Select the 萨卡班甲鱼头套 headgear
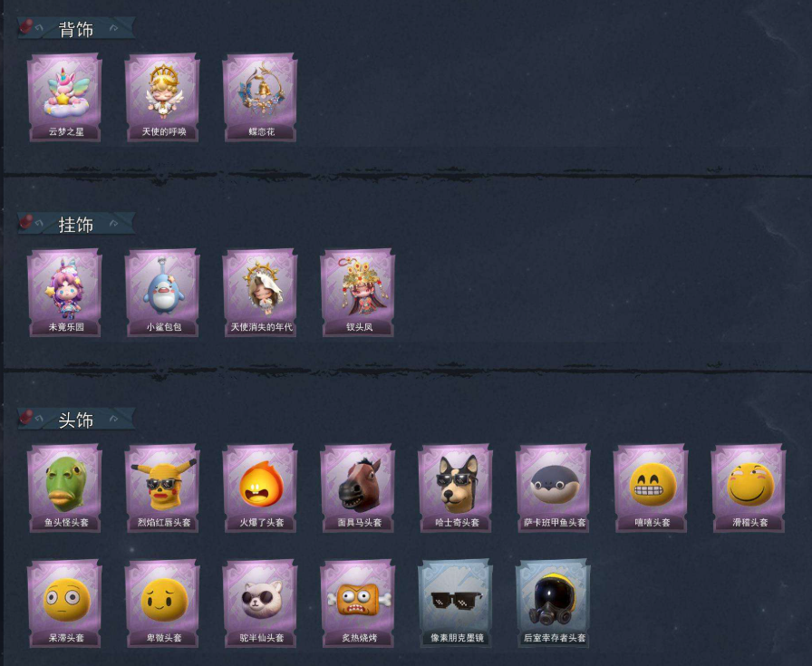812x666 pixels. (x=554, y=487)
